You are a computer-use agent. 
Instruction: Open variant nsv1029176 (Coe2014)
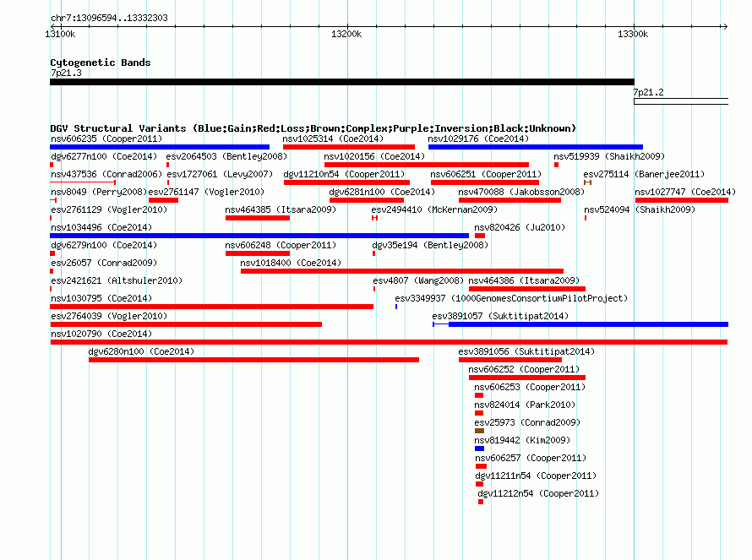478,139
